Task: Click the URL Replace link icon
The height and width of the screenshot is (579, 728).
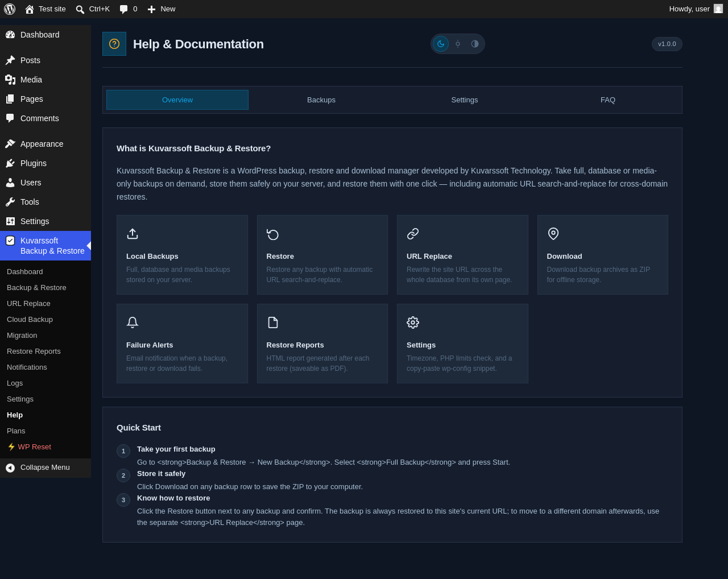Action: tap(413, 234)
